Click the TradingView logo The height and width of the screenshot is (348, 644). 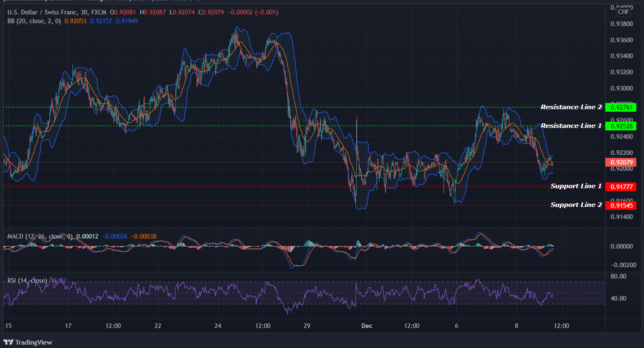point(28,342)
